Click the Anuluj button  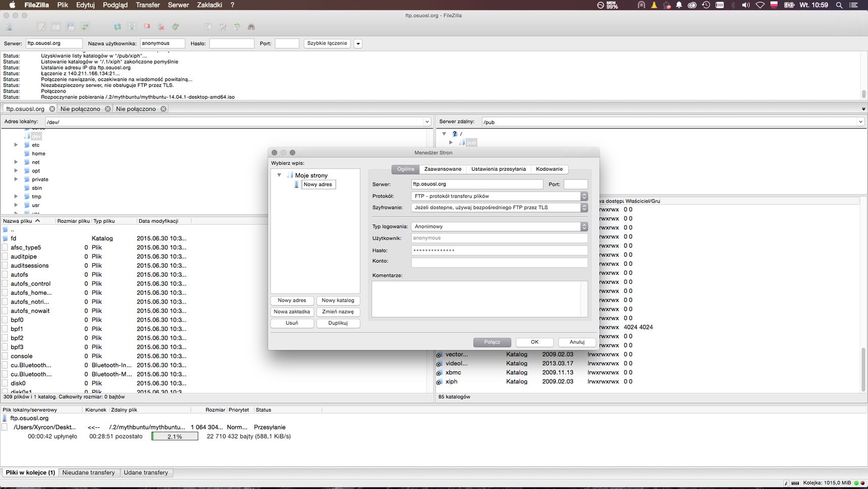tap(577, 343)
